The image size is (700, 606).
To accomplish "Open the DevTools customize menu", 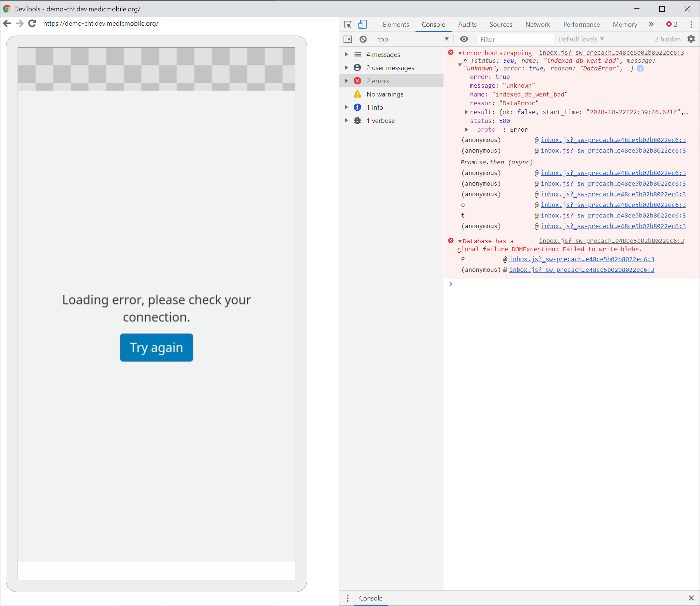I will [691, 24].
